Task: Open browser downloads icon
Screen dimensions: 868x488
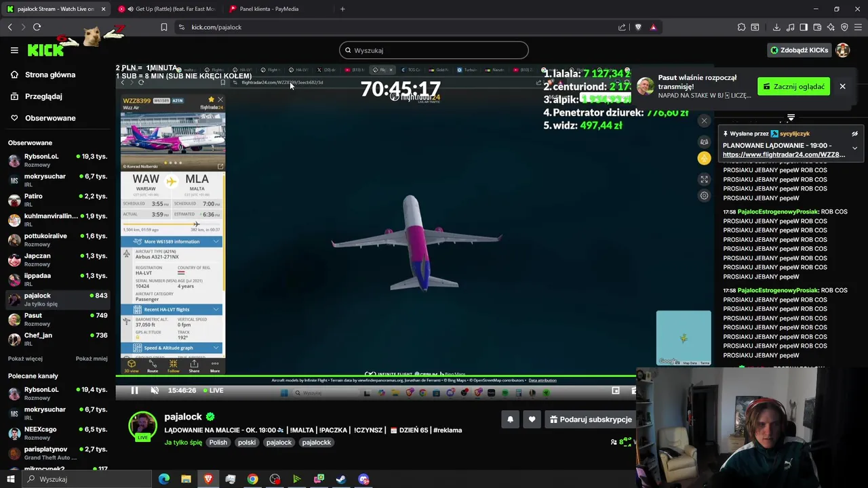Action: 776,27
